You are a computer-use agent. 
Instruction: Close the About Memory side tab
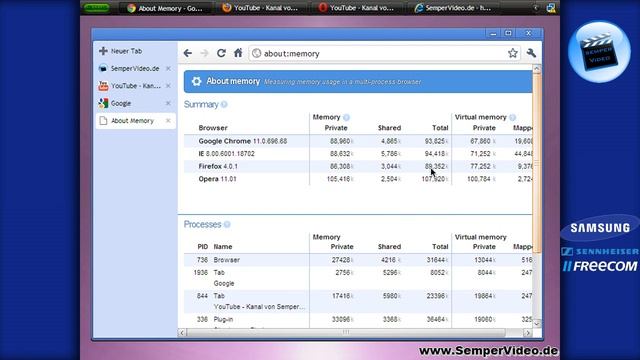[x=168, y=121]
